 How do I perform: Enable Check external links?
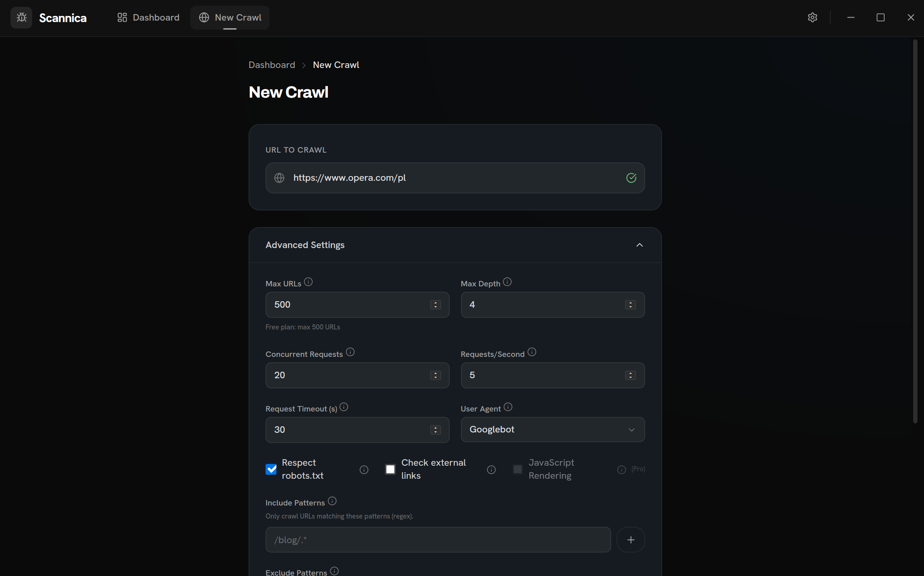coord(390,469)
